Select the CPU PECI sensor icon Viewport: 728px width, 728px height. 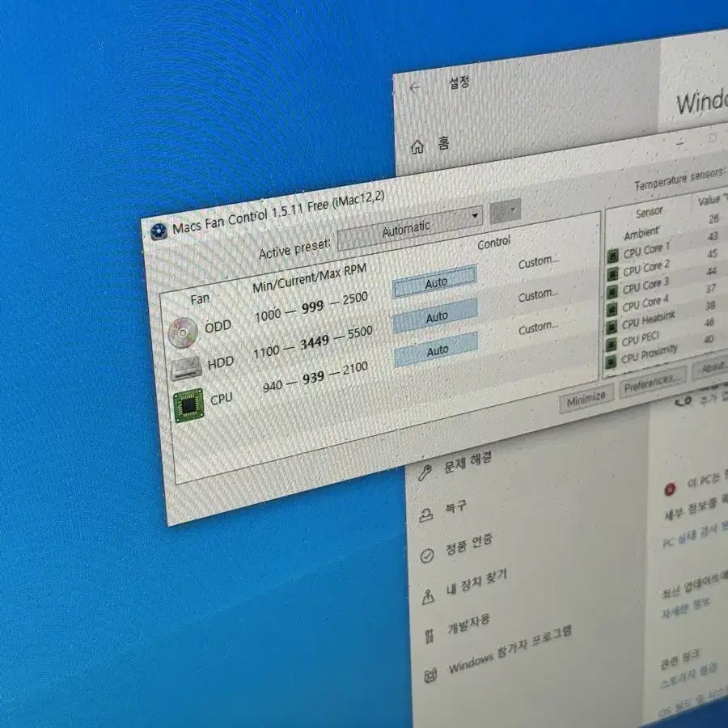coord(612,344)
